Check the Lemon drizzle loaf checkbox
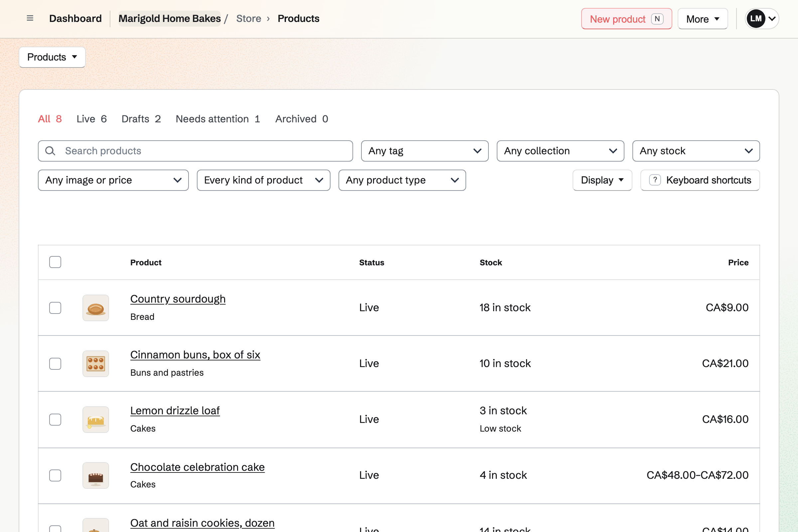798x532 pixels. pos(55,420)
